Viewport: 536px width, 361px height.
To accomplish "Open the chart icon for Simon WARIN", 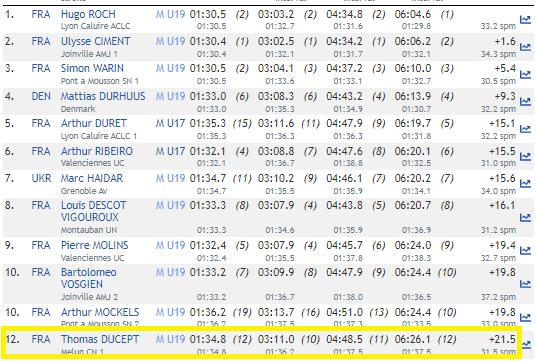I will coord(525,74).
